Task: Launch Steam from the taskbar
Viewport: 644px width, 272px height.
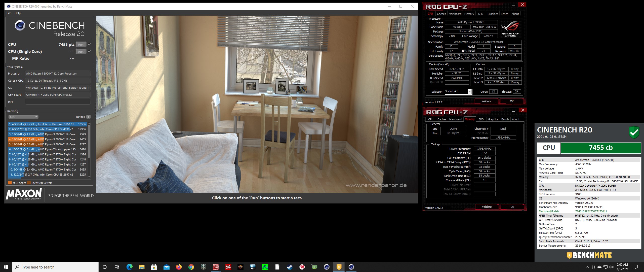Action: (x=290, y=267)
